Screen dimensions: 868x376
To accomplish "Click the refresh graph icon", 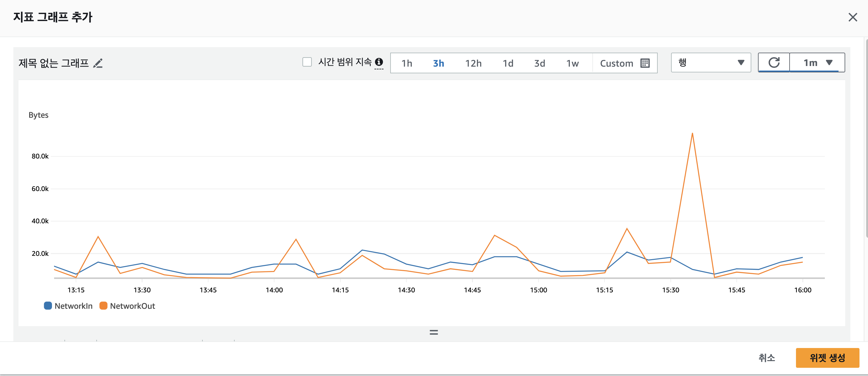I will (774, 63).
